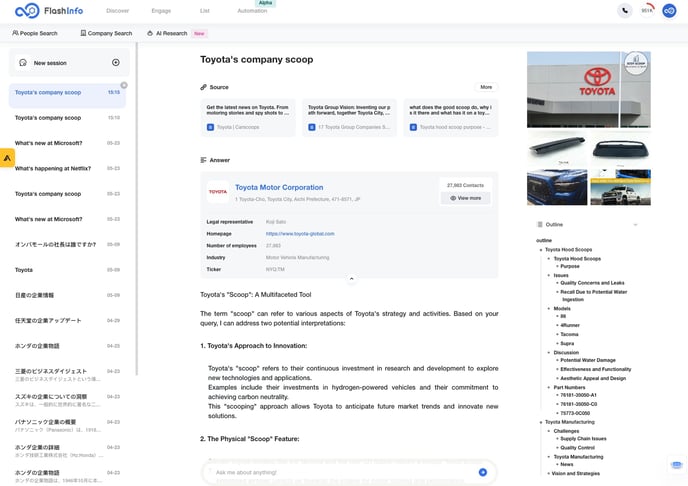Screen dimensions: 688x486
Task: Select Tacoma in the outline
Action: click(569, 334)
